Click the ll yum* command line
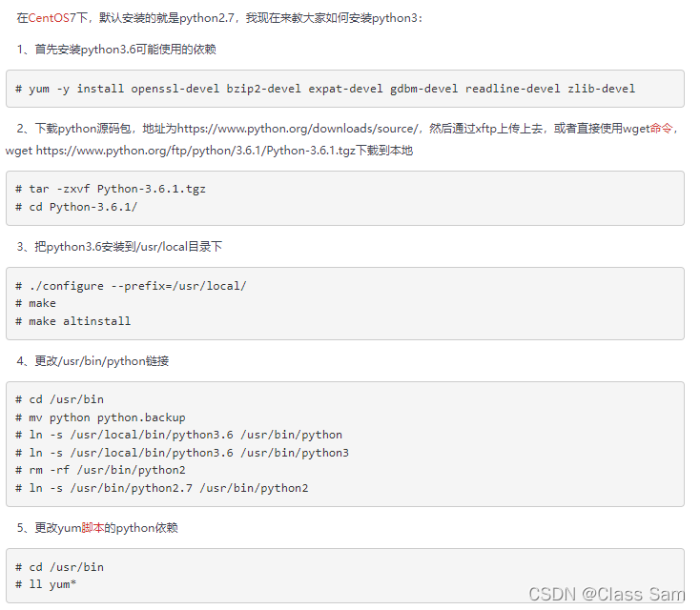 [x=46, y=584]
